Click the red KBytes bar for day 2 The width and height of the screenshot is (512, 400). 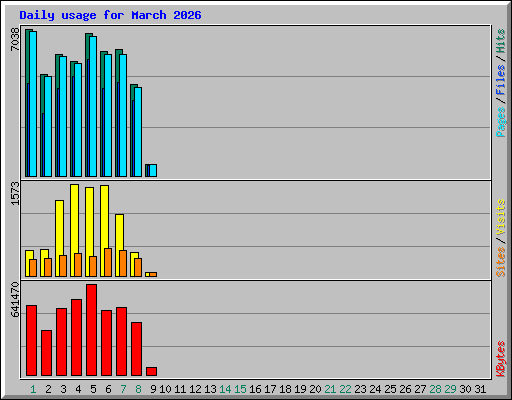click(x=46, y=353)
